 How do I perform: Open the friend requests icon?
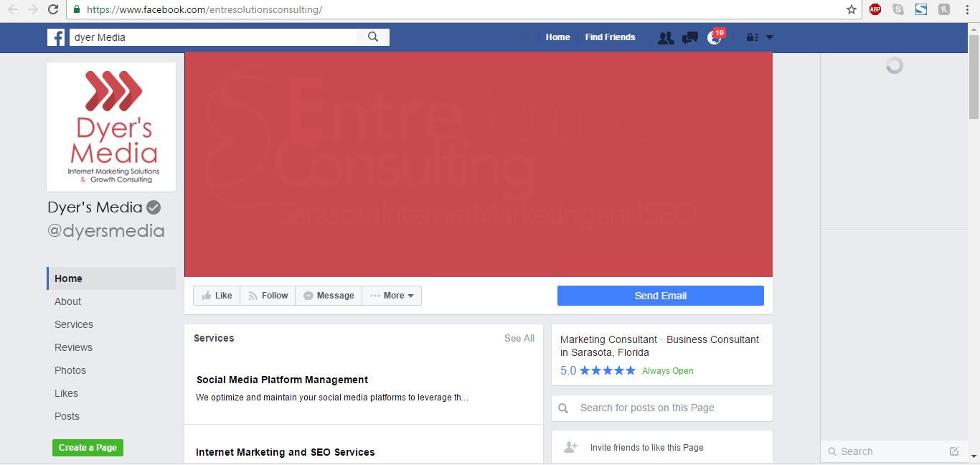[x=666, y=38]
